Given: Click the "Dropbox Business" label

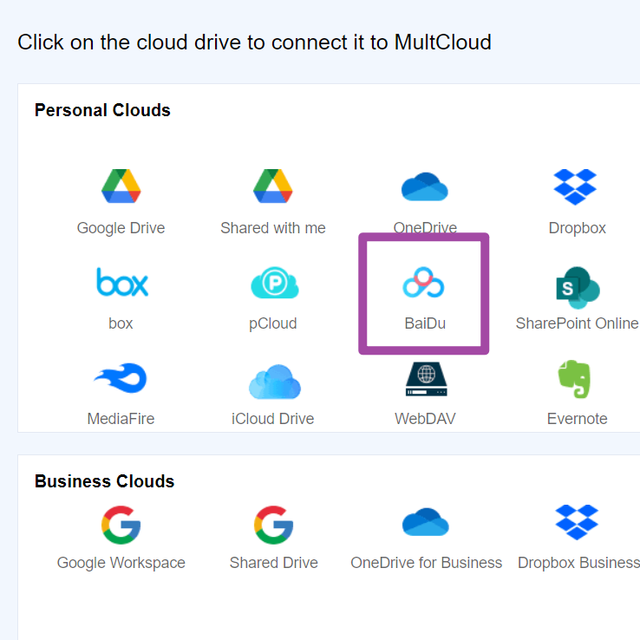Looking at the screenshot, I should coord(578,563).
